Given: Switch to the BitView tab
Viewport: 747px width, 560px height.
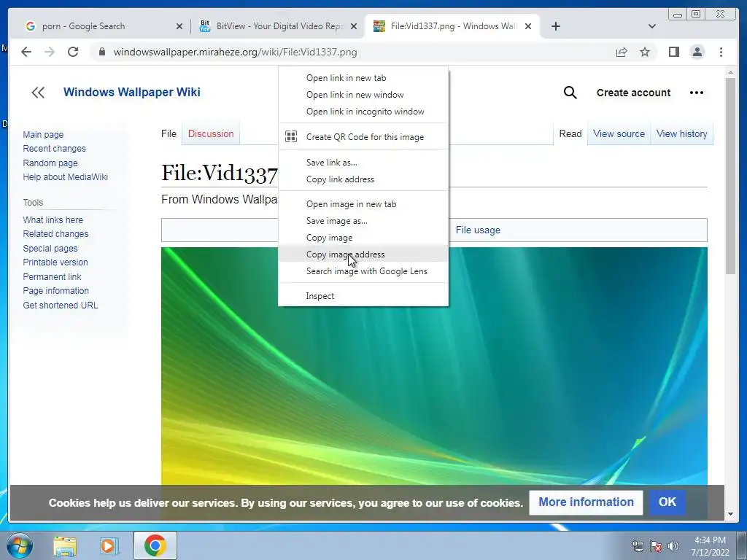Looking at the screenshot, I should click(278, 26).
